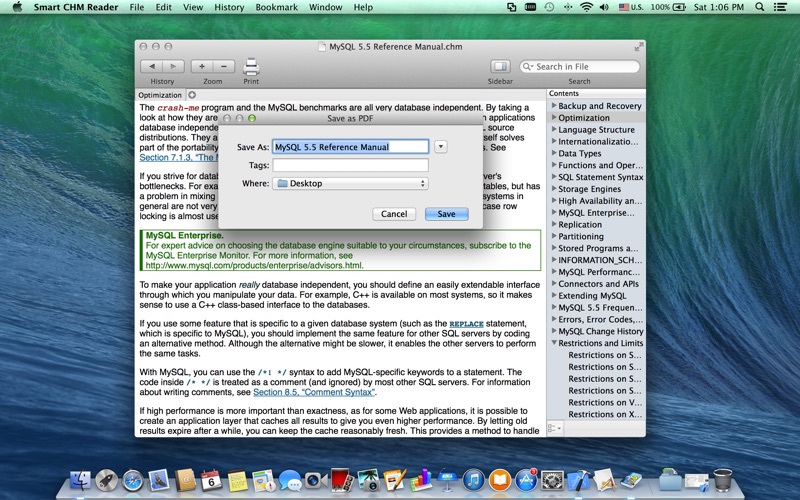Open the Section 7.1.3 link
Viewport: 800px width, 500px height.
[x=179, y=157]
